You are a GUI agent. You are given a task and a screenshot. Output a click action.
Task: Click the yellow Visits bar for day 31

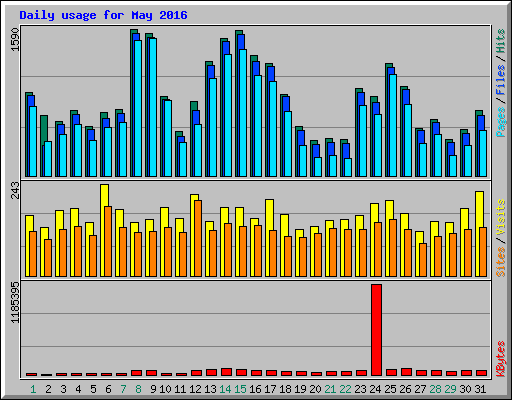pyautogui.click(x=479, y=234)
